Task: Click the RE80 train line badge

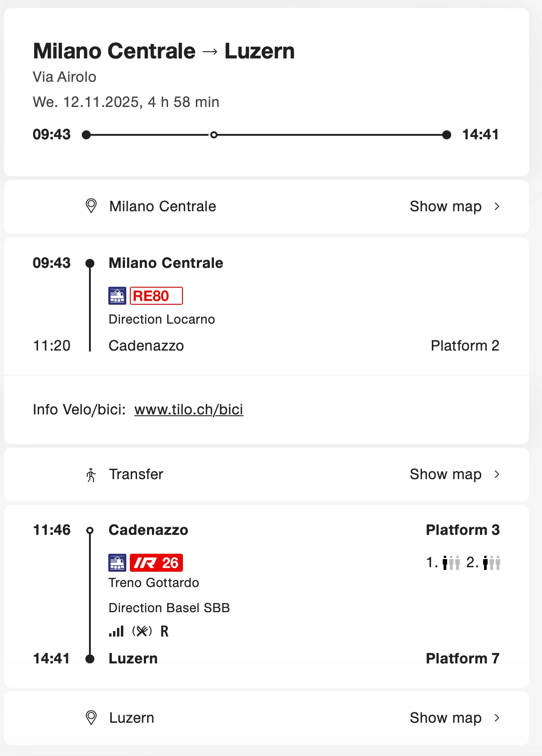Action: [156, 296]
